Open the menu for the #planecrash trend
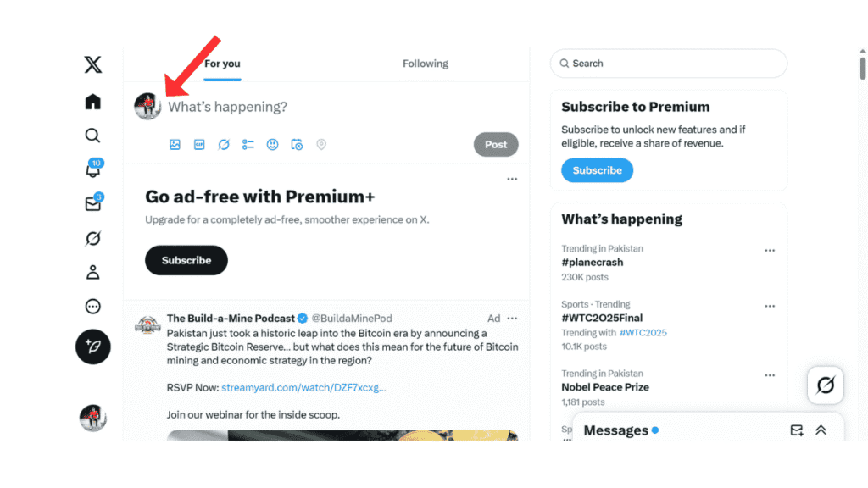The image size is (868, 488). click(770, 250)
